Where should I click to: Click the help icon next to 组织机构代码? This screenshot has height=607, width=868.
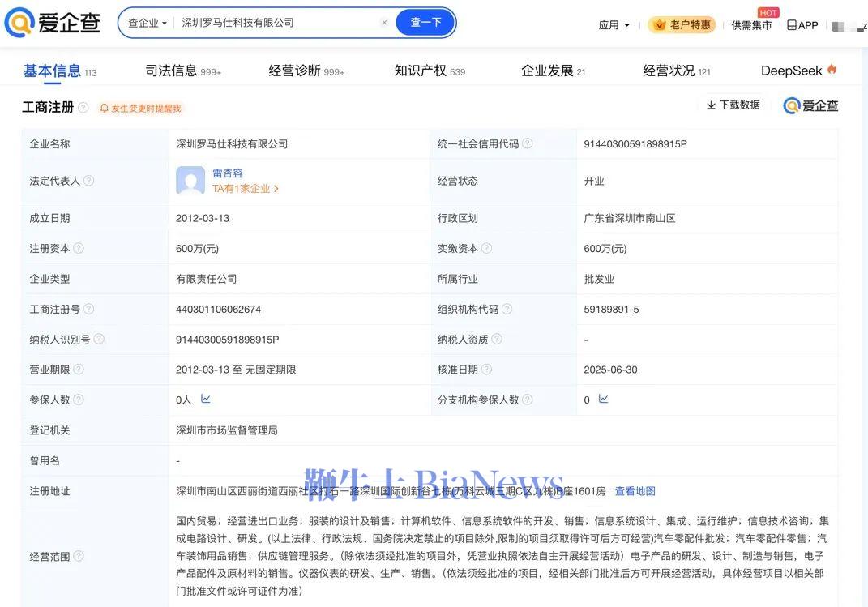507,309
